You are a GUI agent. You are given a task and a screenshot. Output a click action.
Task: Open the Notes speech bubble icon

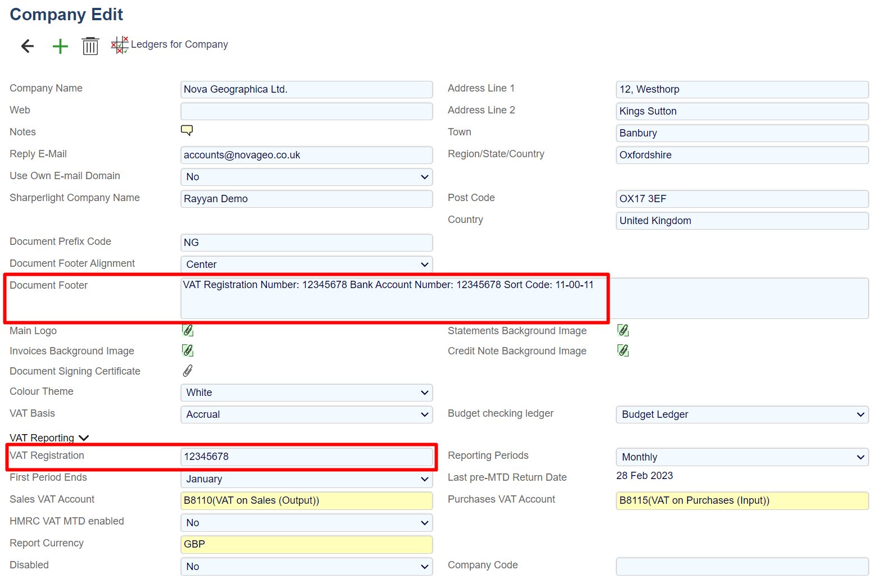187,131
